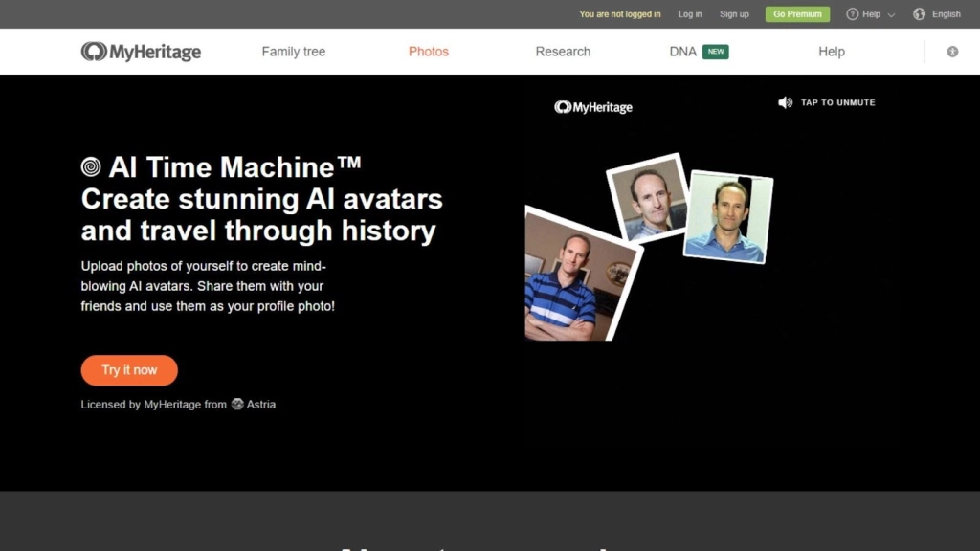This screenshot has height=551, width=980.
Task: Click the AI Time Machine headline text
Action: point(234,166)
